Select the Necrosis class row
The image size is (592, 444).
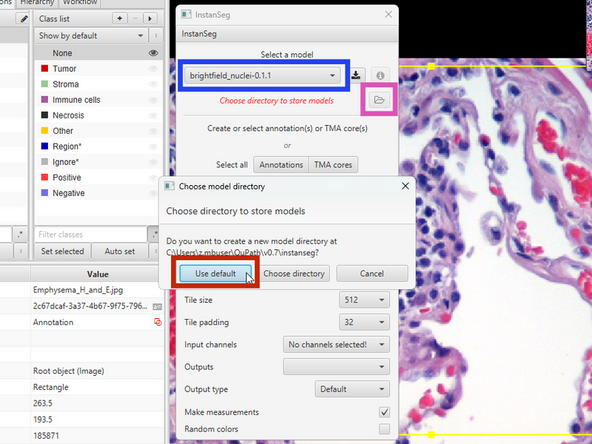[x=98, y=115]
